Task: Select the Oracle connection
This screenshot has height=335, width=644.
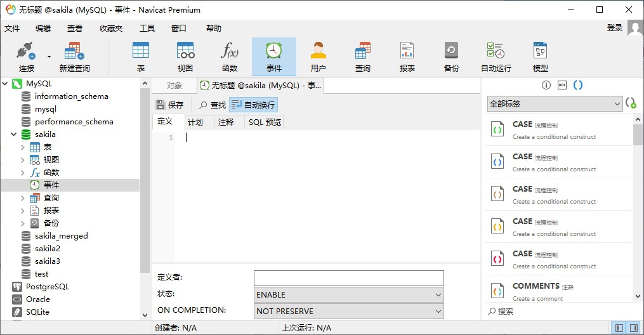Action: (x=38, y=299)
